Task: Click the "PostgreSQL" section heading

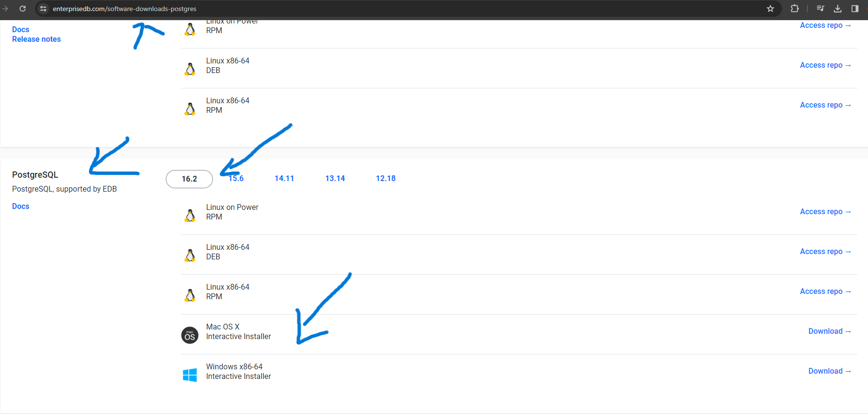Action: 35,175
